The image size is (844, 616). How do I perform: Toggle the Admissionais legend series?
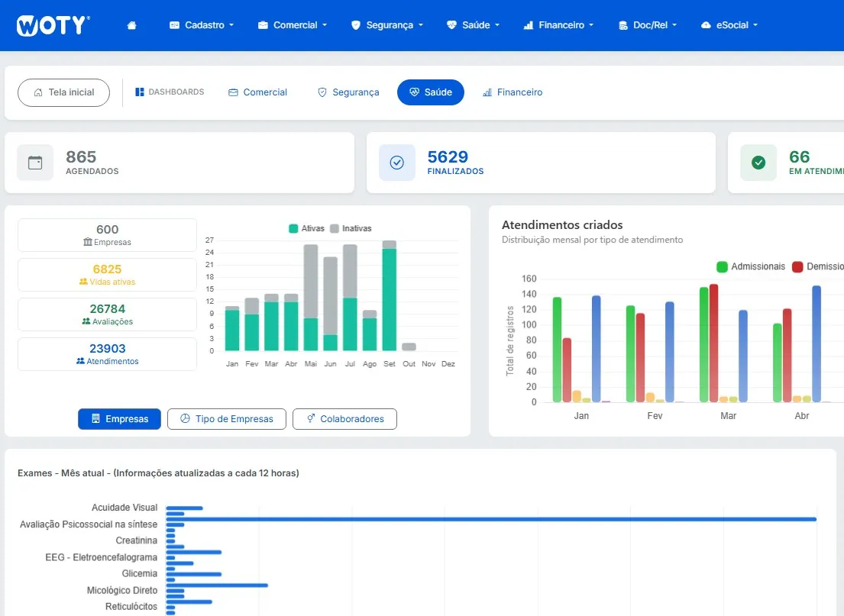(x=751, y=267)
